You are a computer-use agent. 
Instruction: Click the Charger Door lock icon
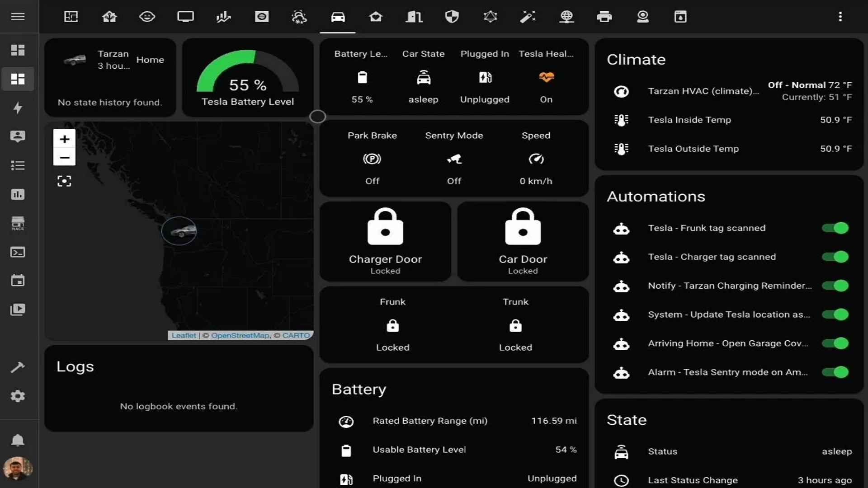(x=385, y=227)
